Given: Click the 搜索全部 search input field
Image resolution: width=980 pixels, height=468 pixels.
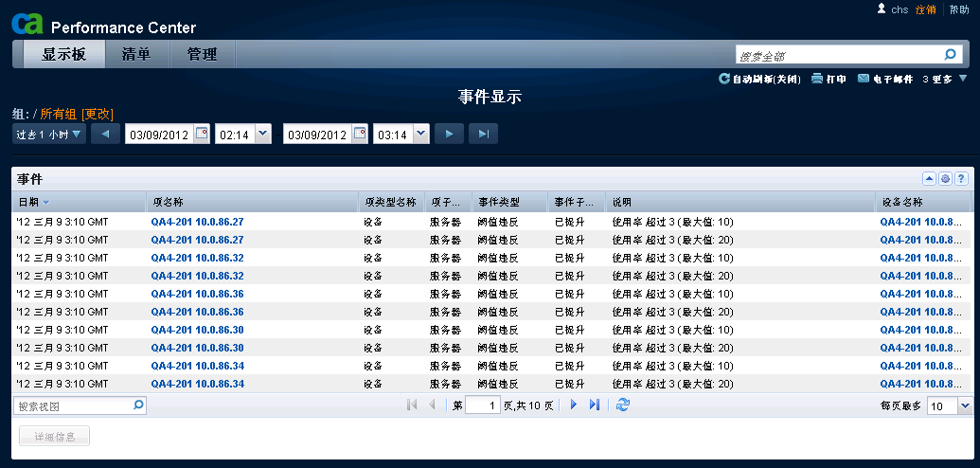Looking at the screenshot, I should tap(838, 56).
